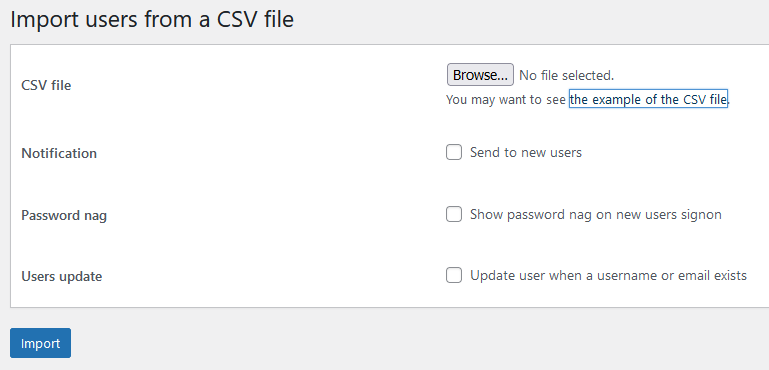The width and height of the screenshot is (769, 370).
Task: Open the example of the CSV file link
Action: 648,100
